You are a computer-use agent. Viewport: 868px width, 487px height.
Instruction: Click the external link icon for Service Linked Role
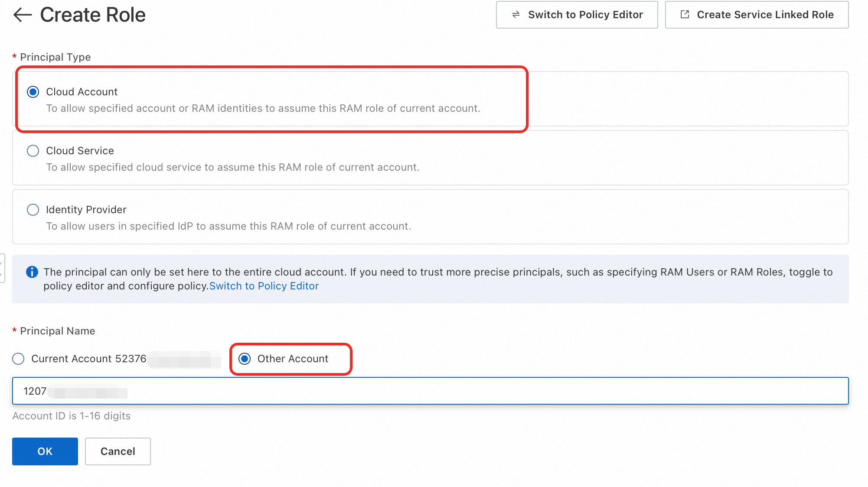click(685, 15)
